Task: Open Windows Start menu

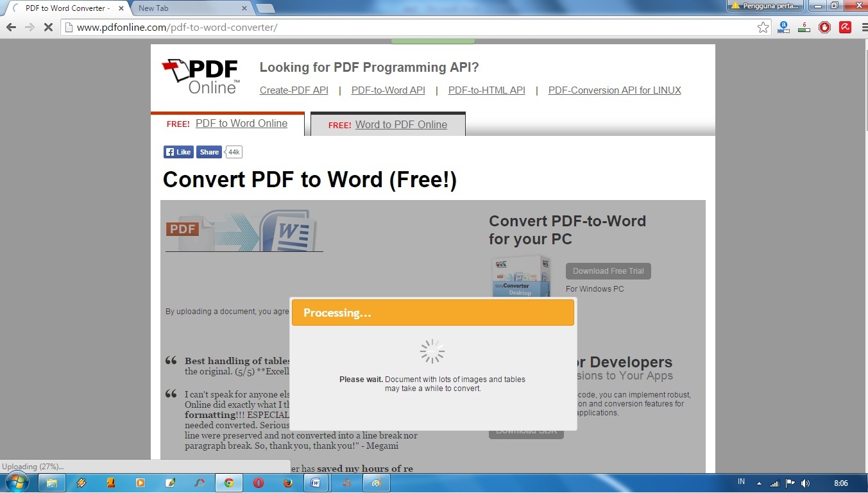Action: [x=17, y=483]
